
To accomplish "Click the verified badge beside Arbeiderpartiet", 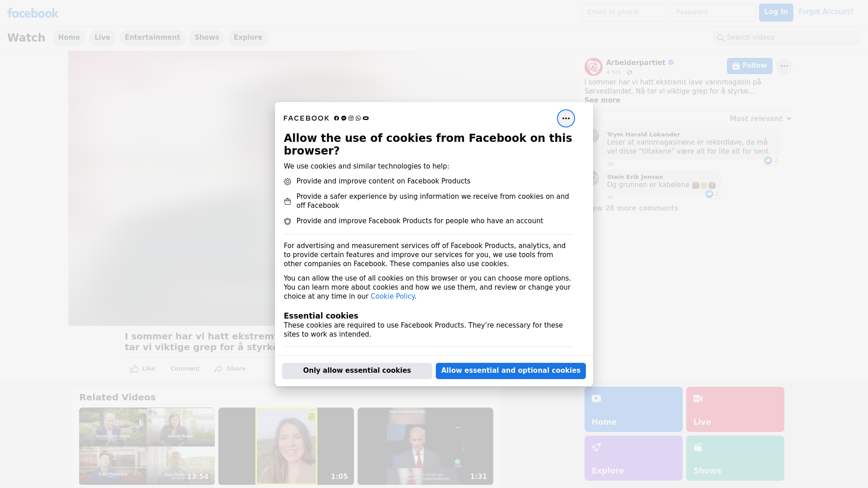I will click(x=671, y=63).
